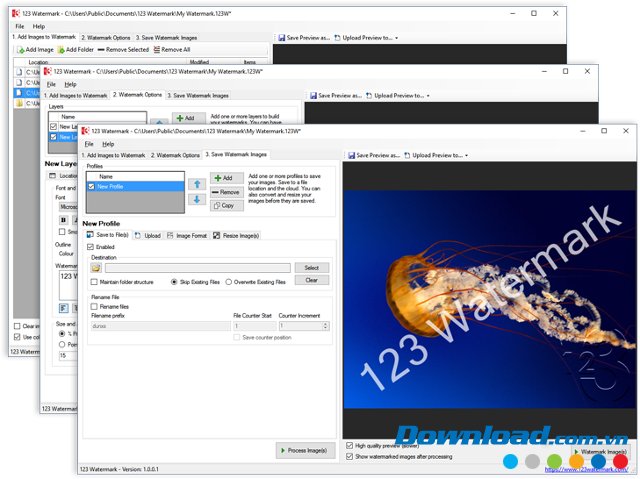Screen dimensions: 640x479
Task: Click the jellyfish preview image
Action: click(x=489, y=299)
